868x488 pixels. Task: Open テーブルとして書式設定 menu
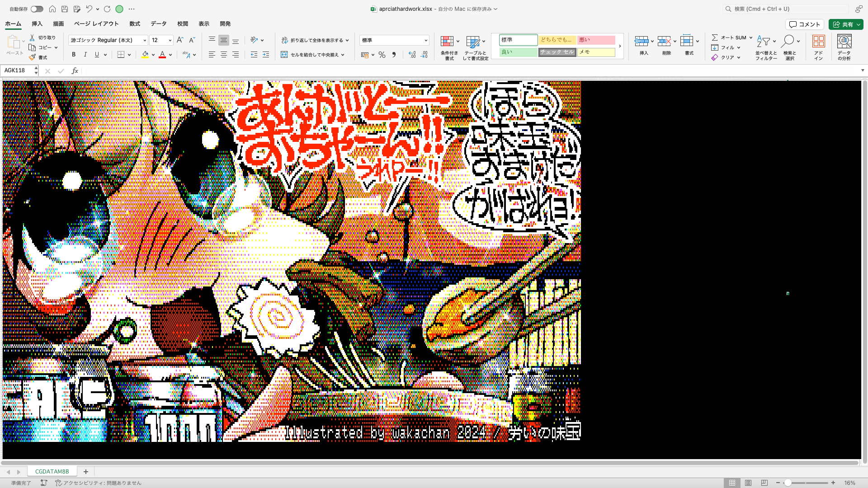point(475,47)
